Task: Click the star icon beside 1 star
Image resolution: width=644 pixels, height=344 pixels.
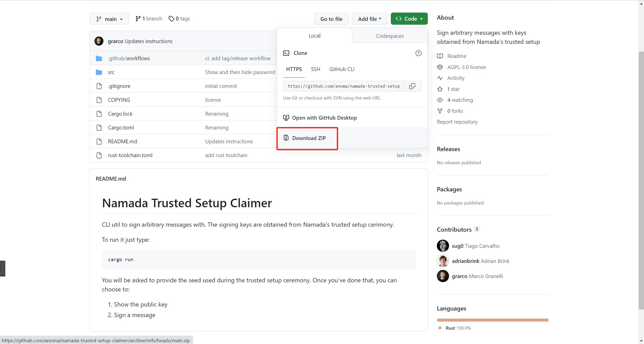Action: [440, 89]
